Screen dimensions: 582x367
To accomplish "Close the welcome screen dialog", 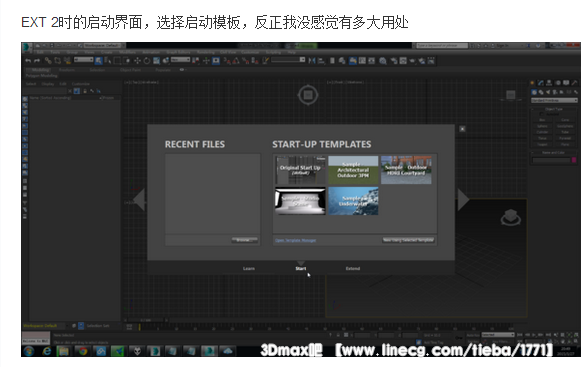I will tap(462, 129).
